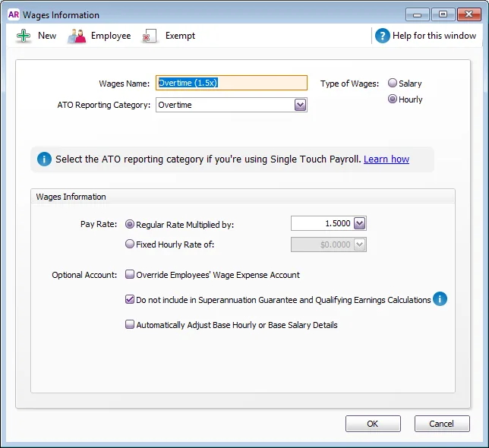Click the Optional Account: label
The width and height of the screenshot is (489, 448).
click(84, 275)
